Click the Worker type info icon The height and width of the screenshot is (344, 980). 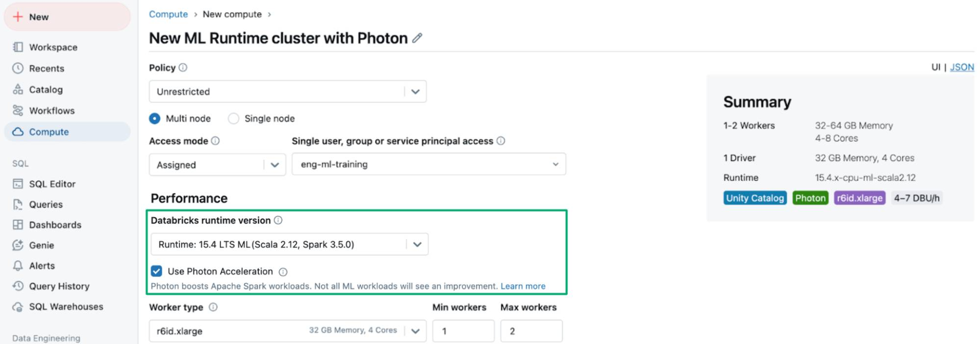point(213,307)
